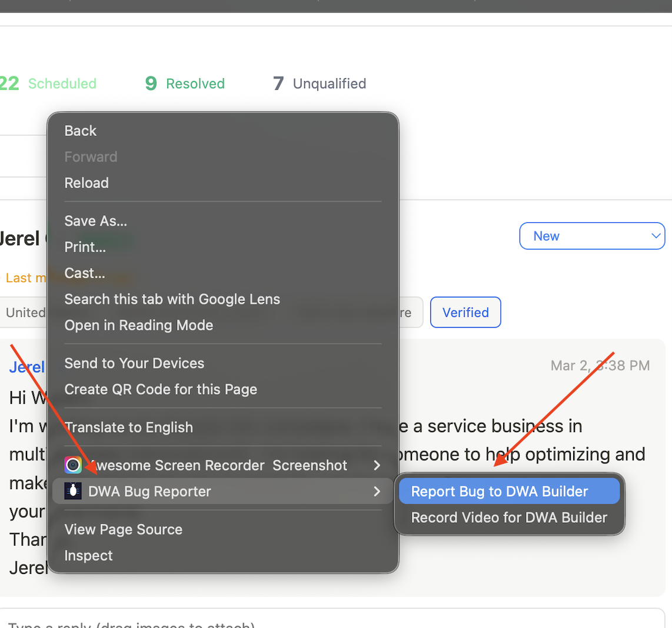Click the reply input field at the bottom
The image size is (672, 628).
point(235,623)
